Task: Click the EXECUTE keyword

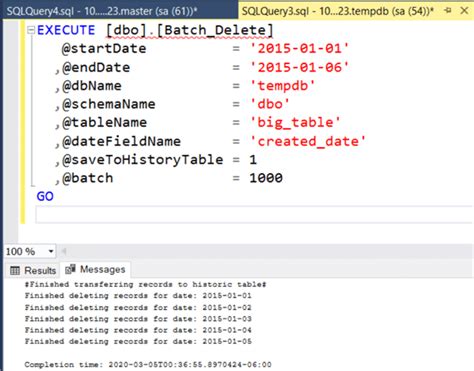Action: (x=66, y=30)
